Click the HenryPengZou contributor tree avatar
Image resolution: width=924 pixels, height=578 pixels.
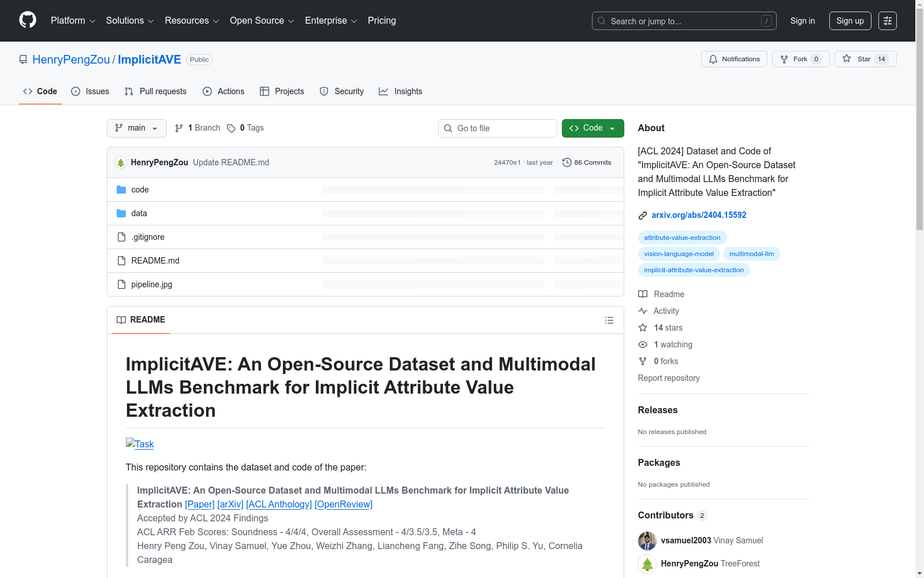[647, 564]
